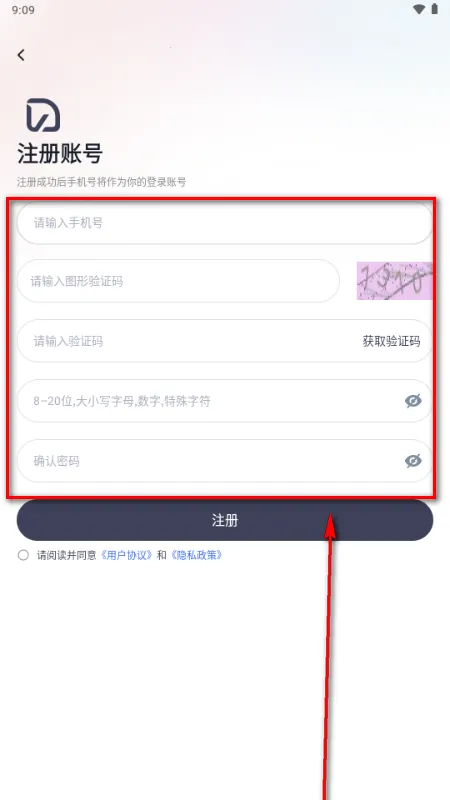This screenshot has width=450, height=800.
Task: Toggle confirm password visibility eye icon
Action: pyautogui.click(x=413, y=461)
